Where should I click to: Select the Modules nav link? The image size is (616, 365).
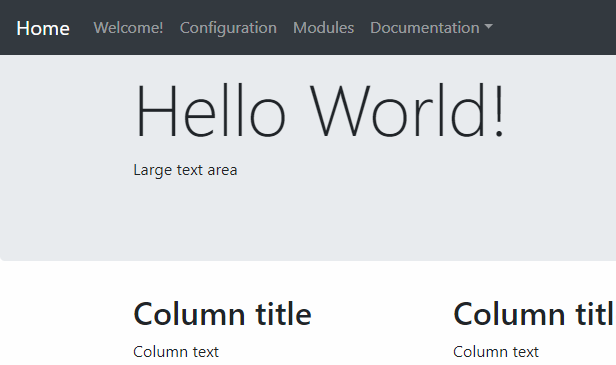[x=323, y=28]
